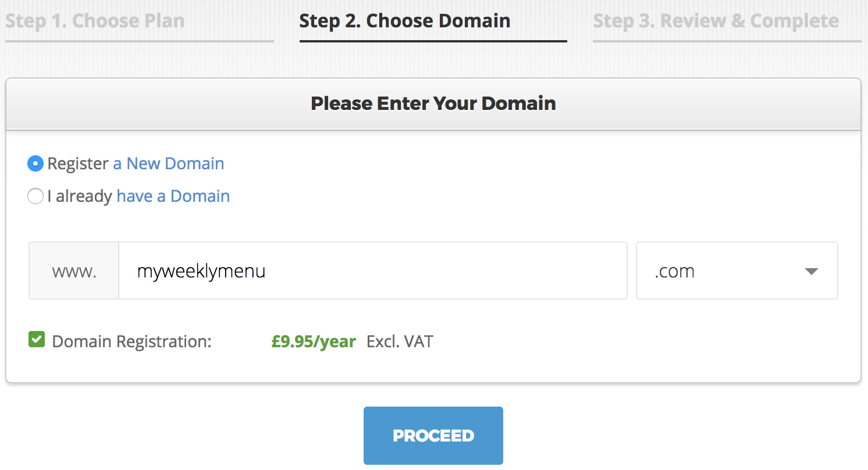Click the £9.95/year price text
The image size is (868, 470).
(x=314, y=341)
